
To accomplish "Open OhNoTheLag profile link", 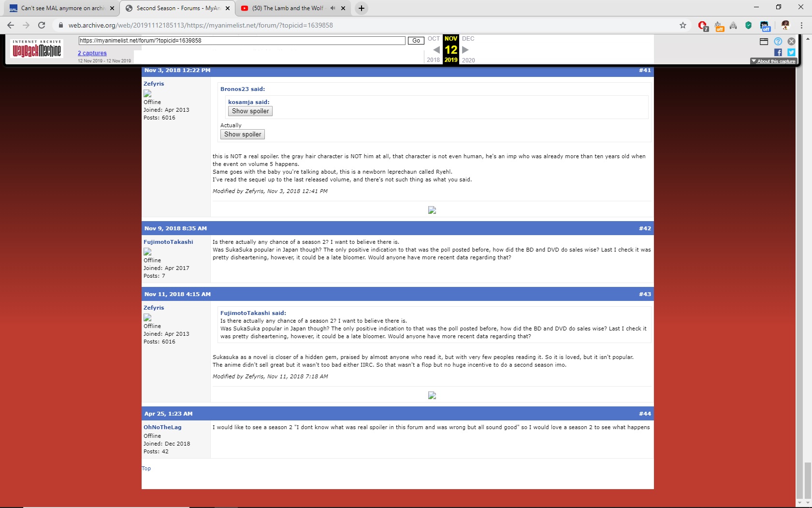I will [x=162, y=427].
